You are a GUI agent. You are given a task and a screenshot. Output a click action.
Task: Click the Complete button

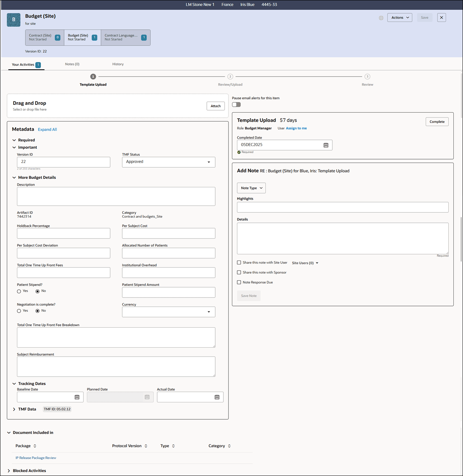(x=437, y=121)
